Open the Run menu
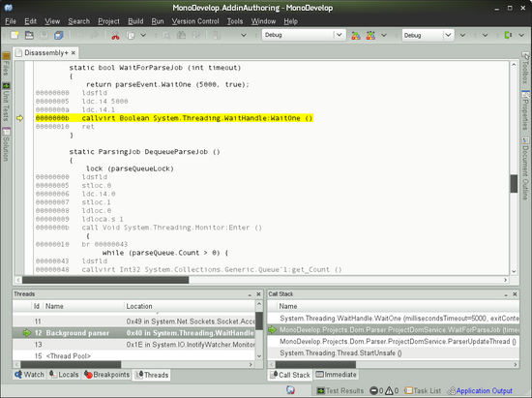This screenshot has height=398, width=532. [x=158, y=21]
